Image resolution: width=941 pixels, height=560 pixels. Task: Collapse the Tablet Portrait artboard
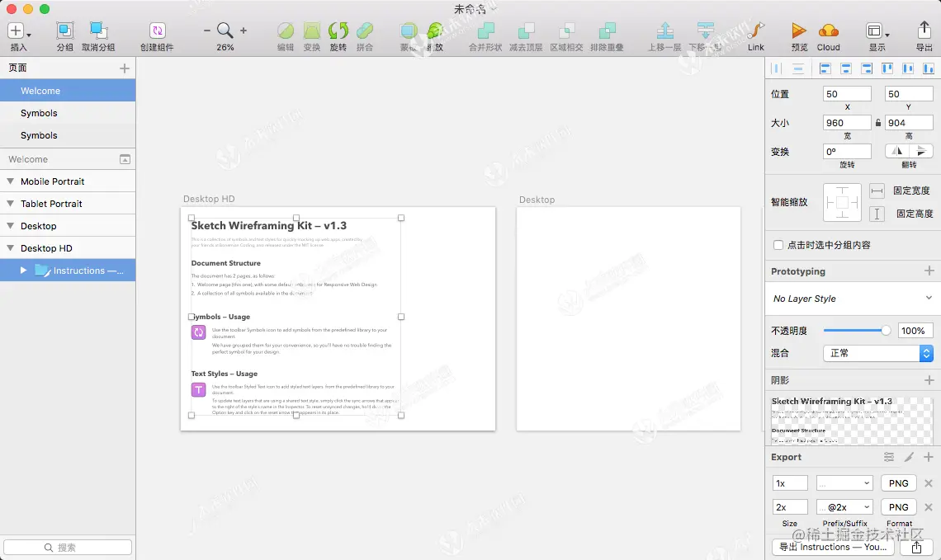(x=10, y=203)
